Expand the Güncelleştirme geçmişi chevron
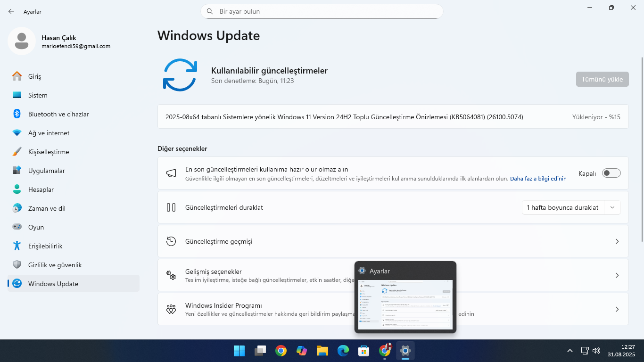The height and width of the screenshot is (362, 644). [617, 241]
